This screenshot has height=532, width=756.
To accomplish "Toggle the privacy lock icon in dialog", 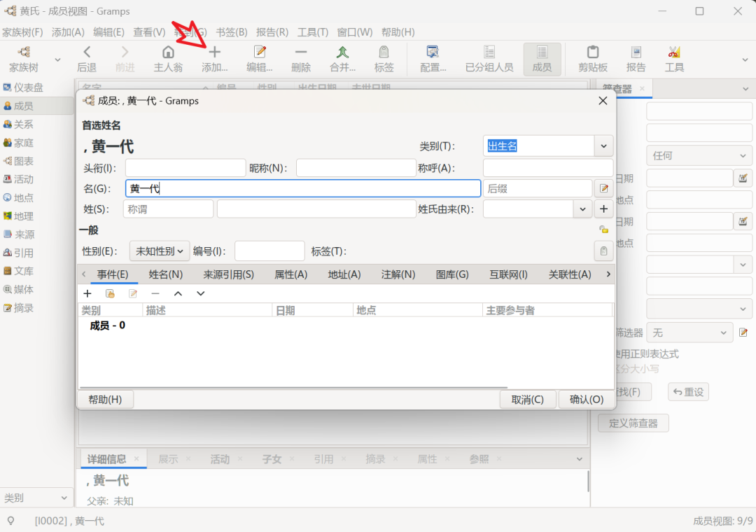I will pyautogui.click(x=603, y=230).
